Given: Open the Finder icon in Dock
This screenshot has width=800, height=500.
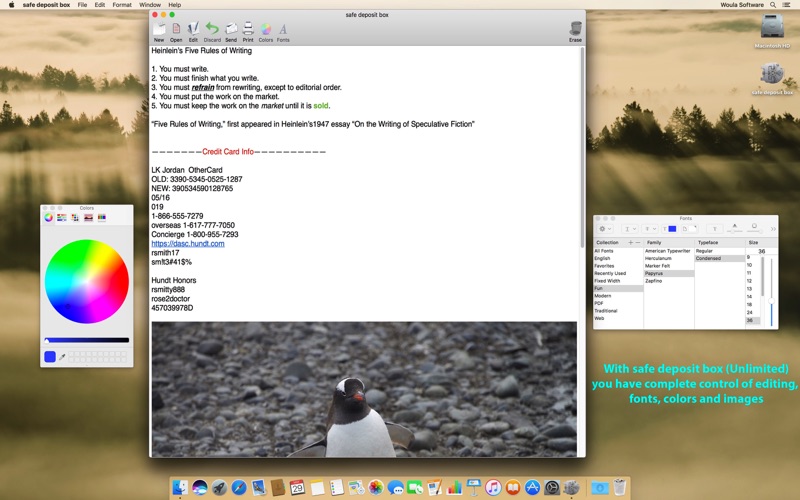Looking at the screenshot, I should (180, 487).
